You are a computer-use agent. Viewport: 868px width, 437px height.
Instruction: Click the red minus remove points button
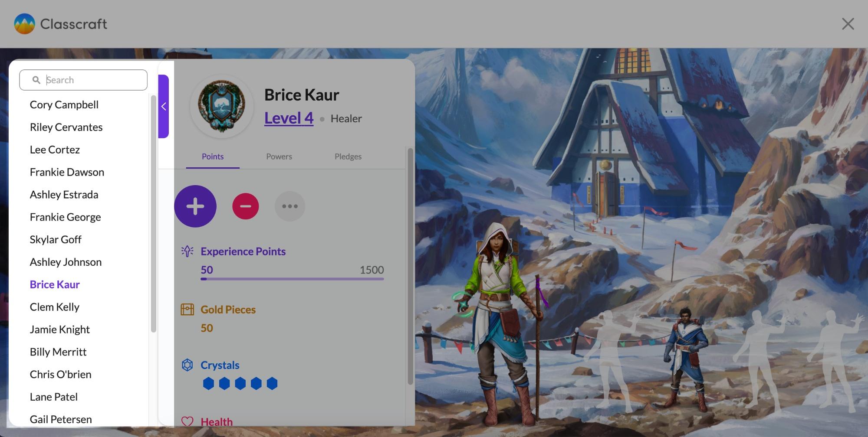246,206
